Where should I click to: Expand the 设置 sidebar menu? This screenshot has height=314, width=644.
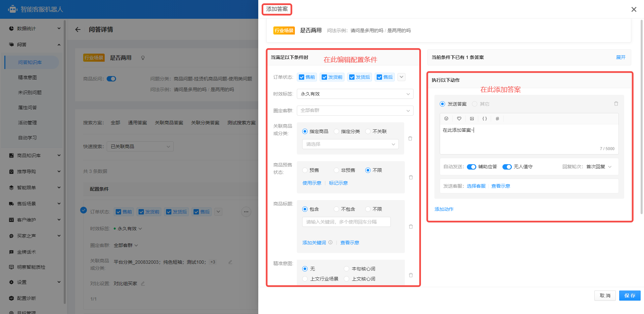[x=59, y=282]
